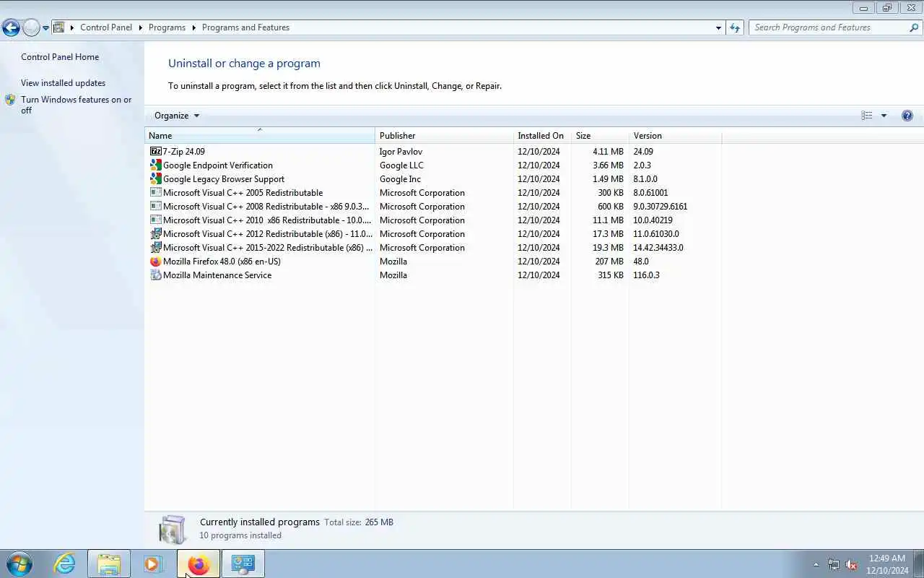Select version 10.0.40219 cell
The width and height of the screenshot is (924, 578).
tap(653, 220)
